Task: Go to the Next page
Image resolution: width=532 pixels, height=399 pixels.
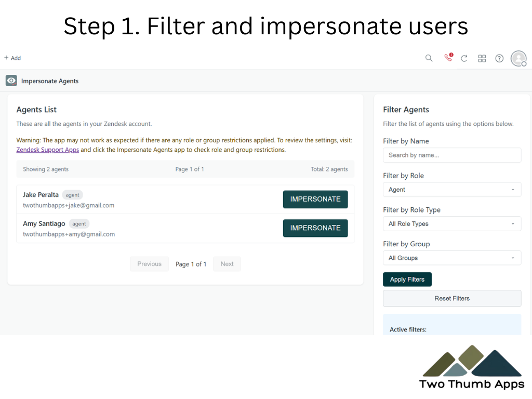Action: 227,264
